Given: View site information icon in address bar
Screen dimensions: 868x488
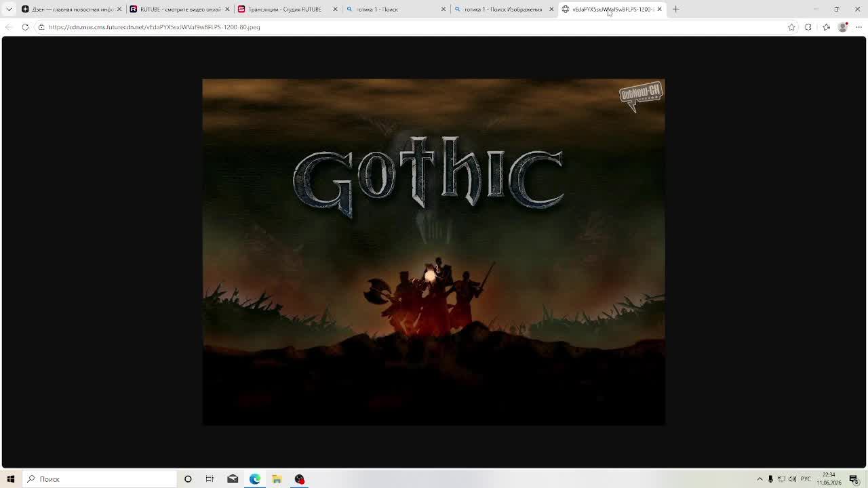Looking at the screenshot, I should [41, 27].
